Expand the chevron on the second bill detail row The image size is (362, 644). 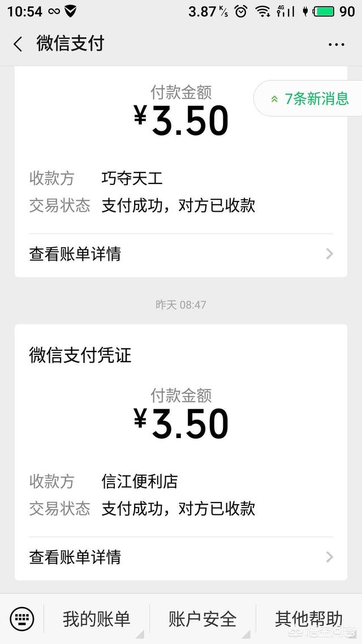click(x=329, y=557)
